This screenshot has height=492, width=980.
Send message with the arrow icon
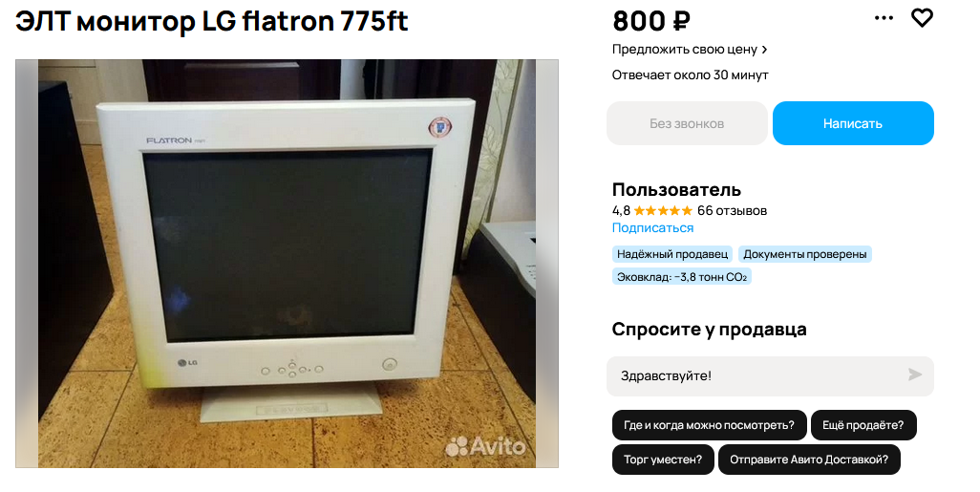click(914, 375)
